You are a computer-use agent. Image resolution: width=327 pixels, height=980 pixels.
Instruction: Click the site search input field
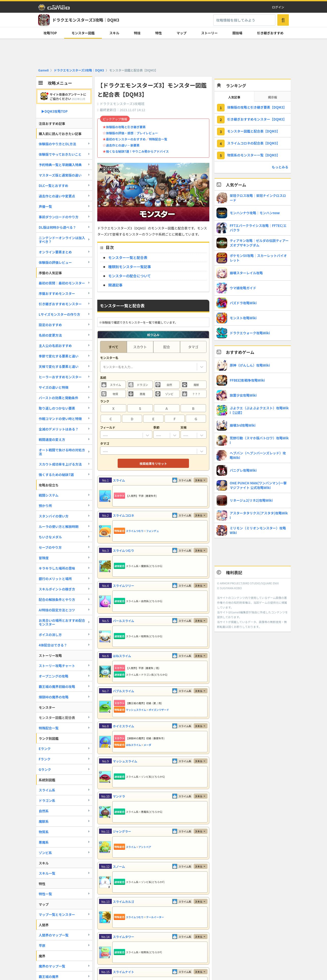244,20
